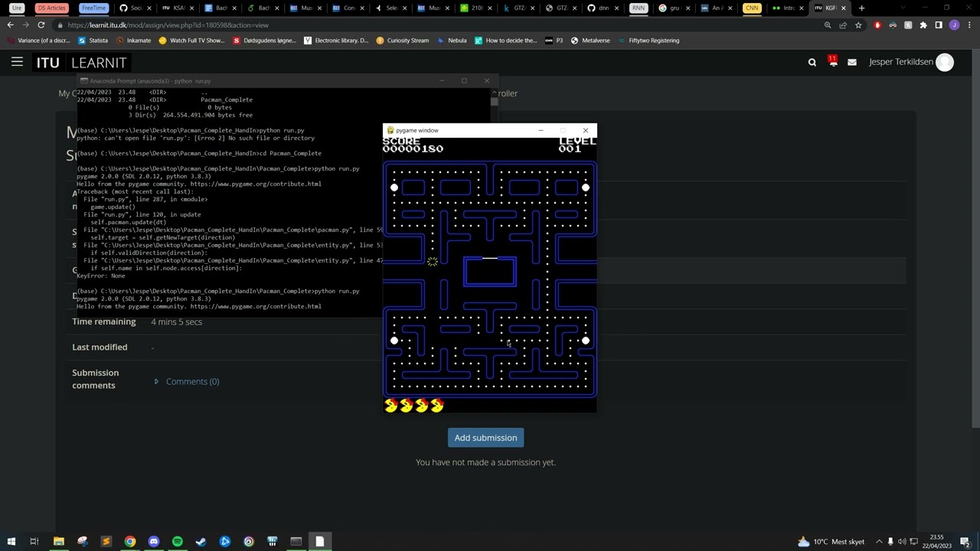Open the new tab plus button
This screenshot has height=551, width=980.
tap(862, 8)
